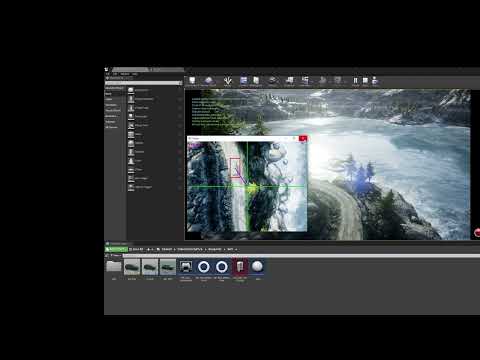
Task: Open the Edit menu
Action: tap(115, 74)
